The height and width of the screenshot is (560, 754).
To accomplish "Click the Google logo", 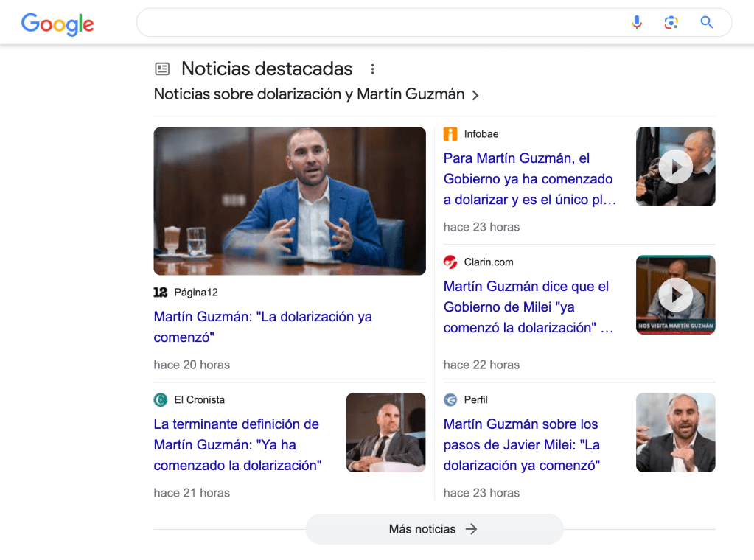I will tap(57, 24).
